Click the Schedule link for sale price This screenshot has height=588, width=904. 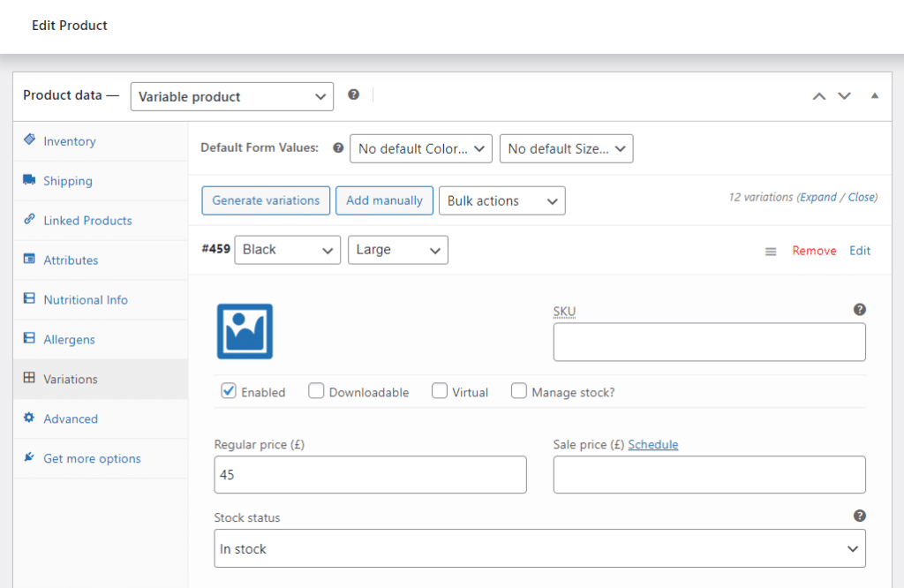(x=653, y=444)
